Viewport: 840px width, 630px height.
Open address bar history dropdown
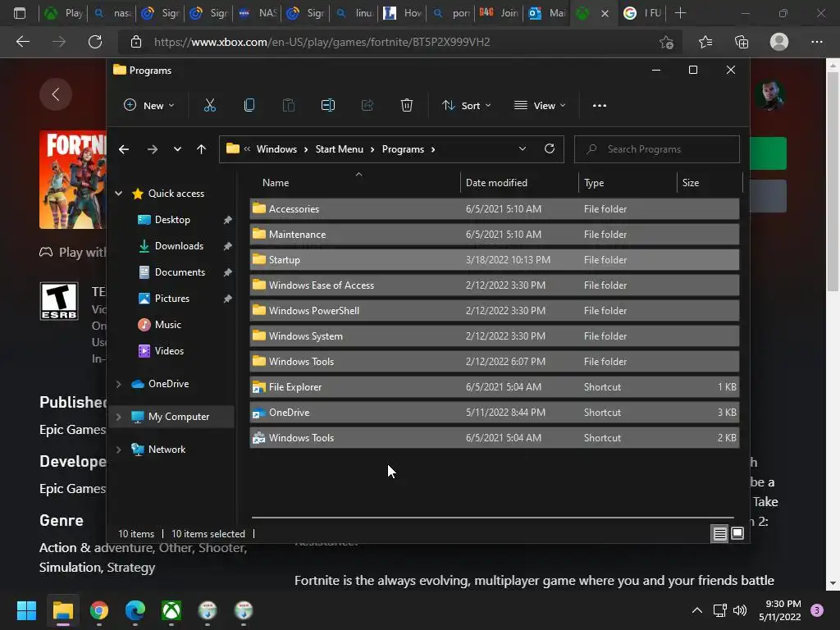click(x=523, y=149)
